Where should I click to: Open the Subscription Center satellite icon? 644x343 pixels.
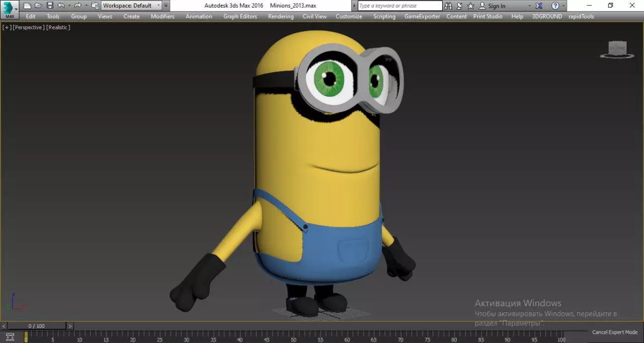[x=459, y=6]
